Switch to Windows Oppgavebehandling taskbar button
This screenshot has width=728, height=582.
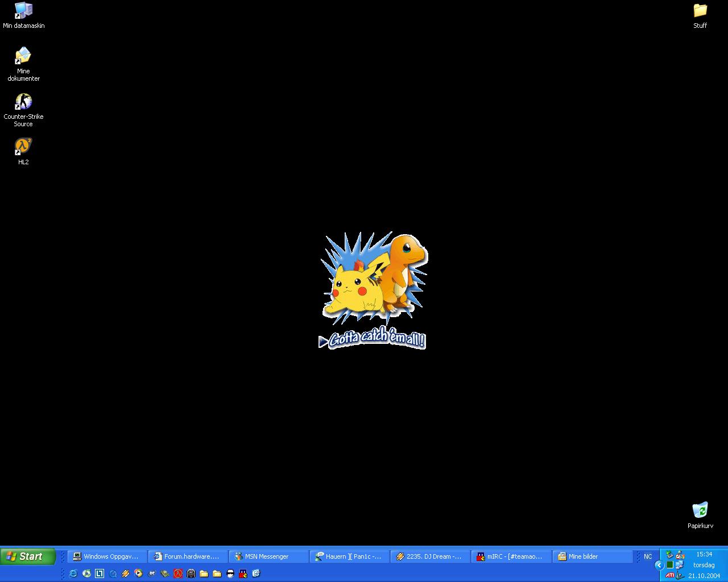click(x=106, y=556)
